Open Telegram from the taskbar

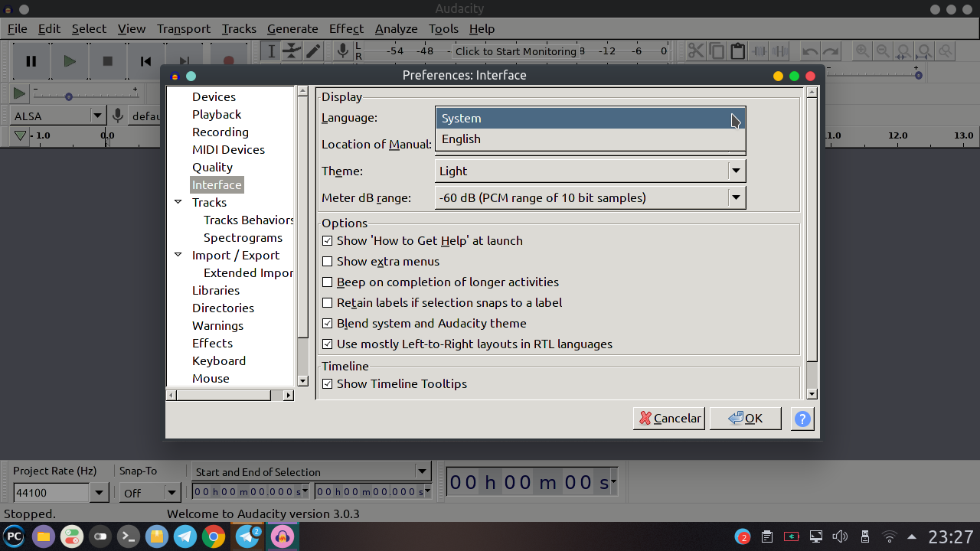[185, 536]
